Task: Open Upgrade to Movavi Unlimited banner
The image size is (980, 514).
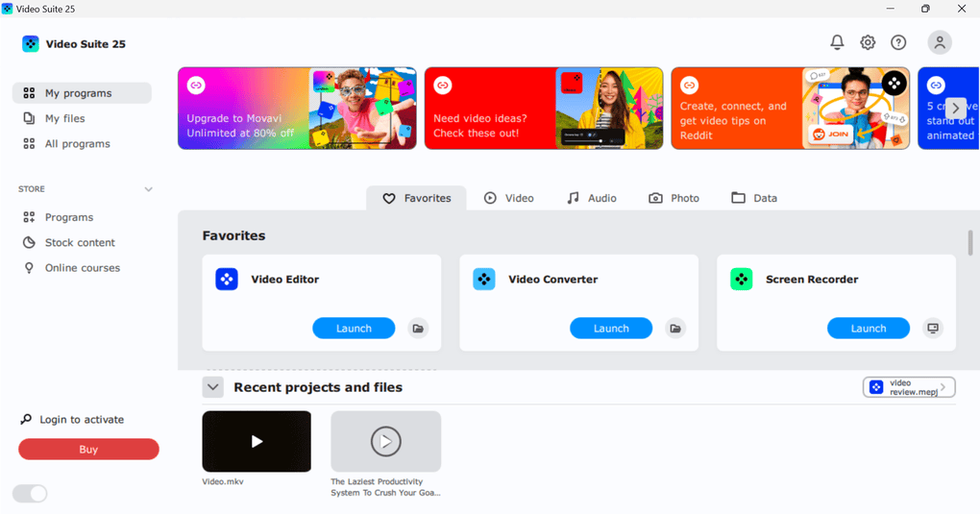Action: click(x=297, y=109)
